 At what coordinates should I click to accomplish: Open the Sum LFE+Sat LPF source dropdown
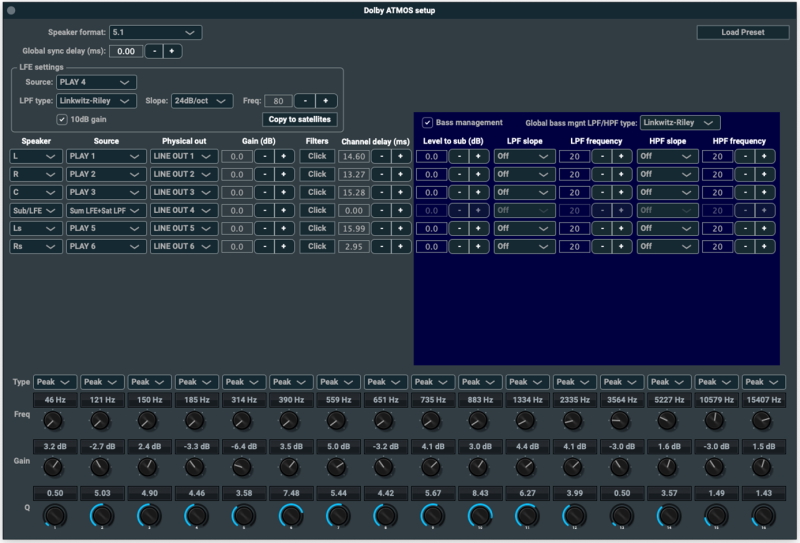coord(105,210)
